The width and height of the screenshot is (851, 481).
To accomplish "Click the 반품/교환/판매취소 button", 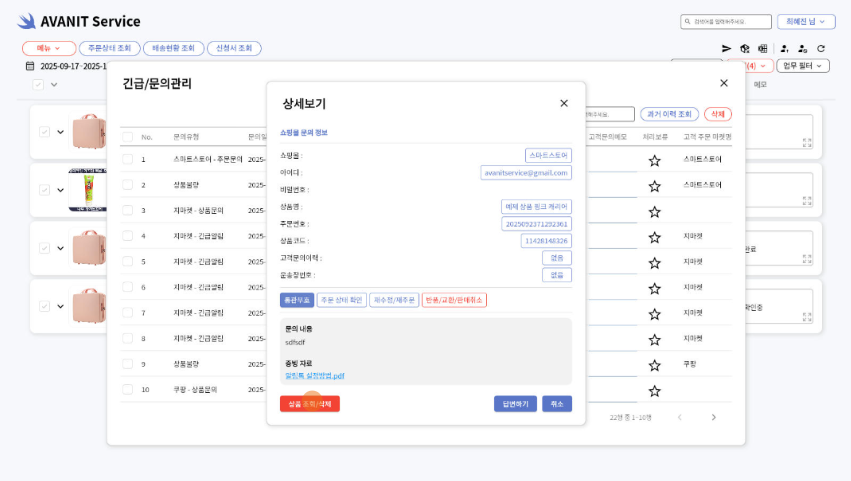I will pos(454,300).
